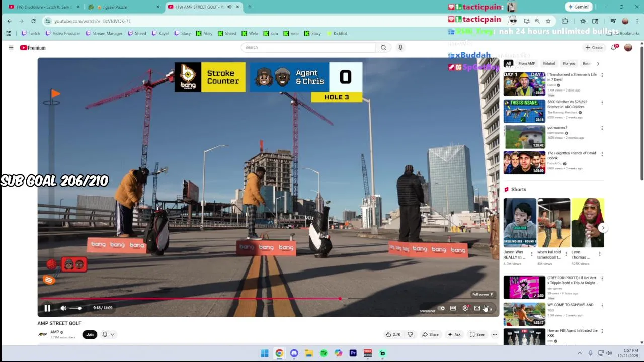Show next Shorts with the arrow
The image size is (644, 362).
[603, 228]
